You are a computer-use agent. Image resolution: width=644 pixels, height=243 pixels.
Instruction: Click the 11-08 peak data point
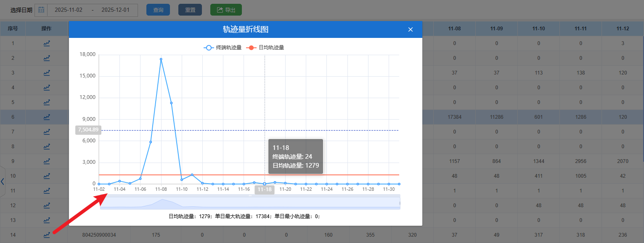(161, 59)
